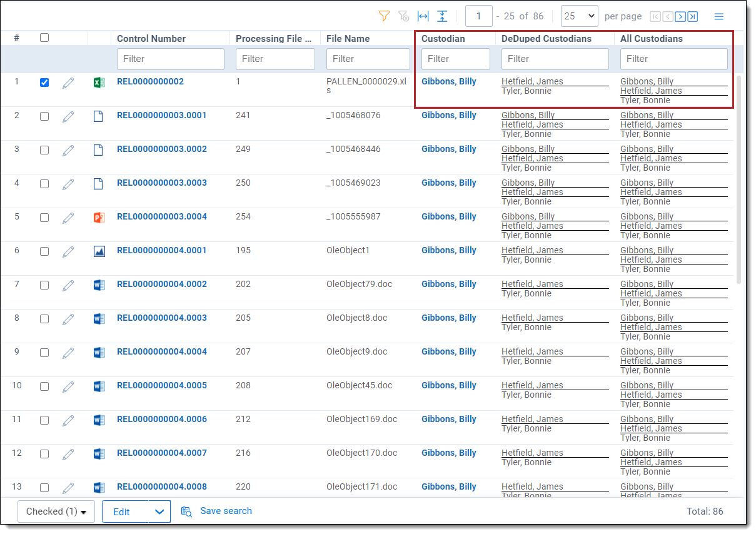
Task: Open document REL0000000003.0002 link
Action: [161, 149]
